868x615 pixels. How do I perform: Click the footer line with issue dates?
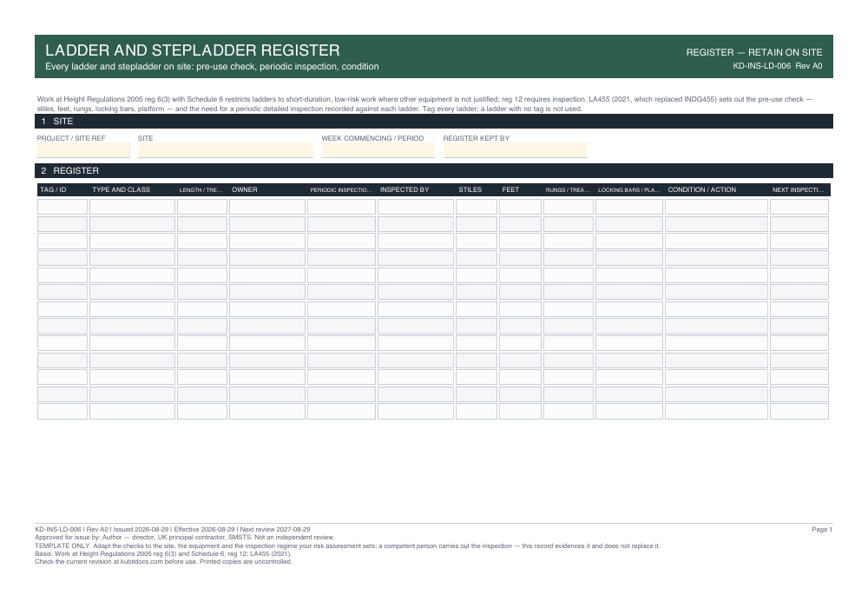pyautogui.click(x=172, y=530)
